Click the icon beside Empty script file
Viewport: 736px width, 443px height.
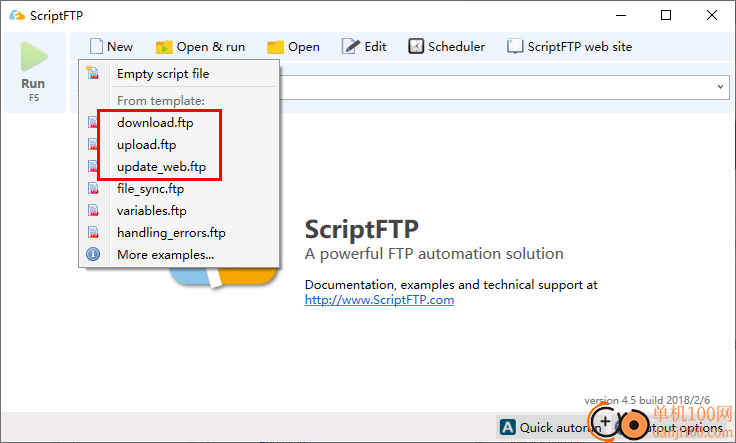(92, 73)
